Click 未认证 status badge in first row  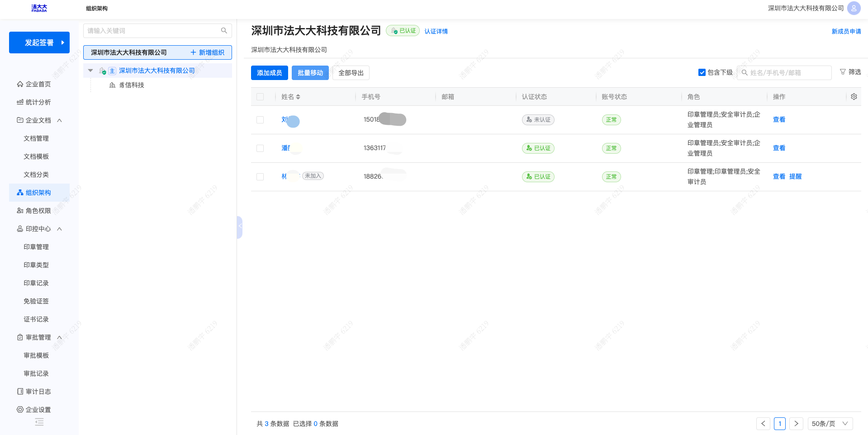(x=538, y=120)
